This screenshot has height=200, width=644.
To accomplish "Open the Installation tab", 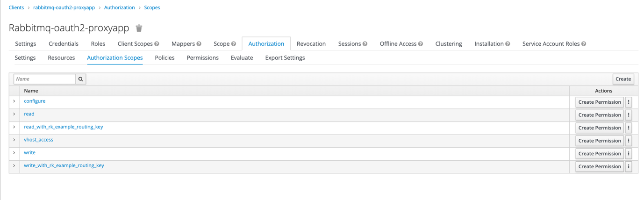I will click(489, 43).
